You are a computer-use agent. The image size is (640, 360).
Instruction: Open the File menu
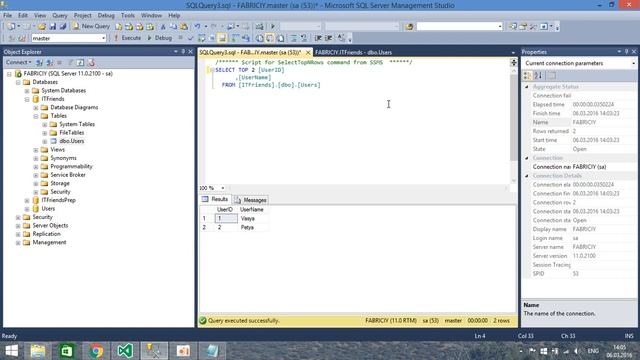7,16
